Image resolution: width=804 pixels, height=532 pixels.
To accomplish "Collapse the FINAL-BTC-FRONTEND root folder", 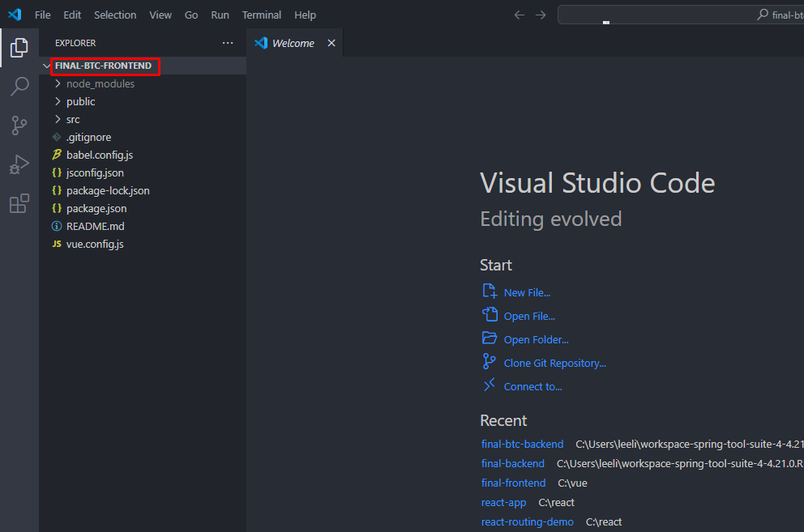I will pyautogui.click(x=47, y=66).
